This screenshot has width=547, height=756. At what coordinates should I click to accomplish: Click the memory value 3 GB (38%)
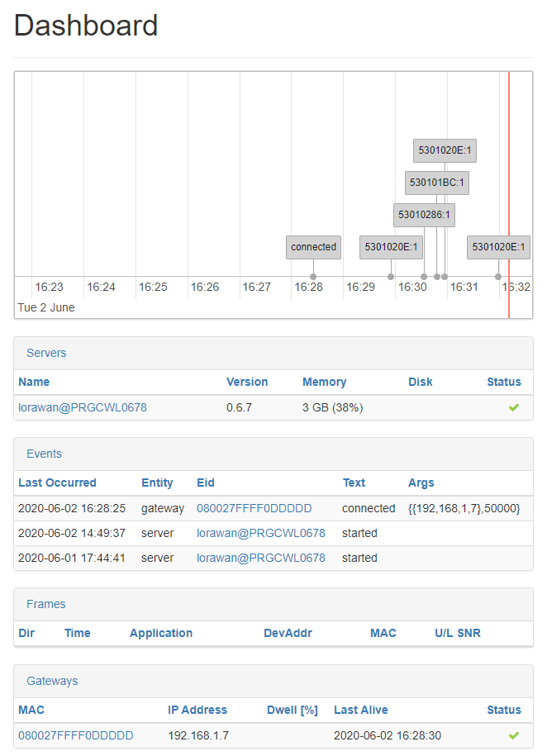coord(332,408)
